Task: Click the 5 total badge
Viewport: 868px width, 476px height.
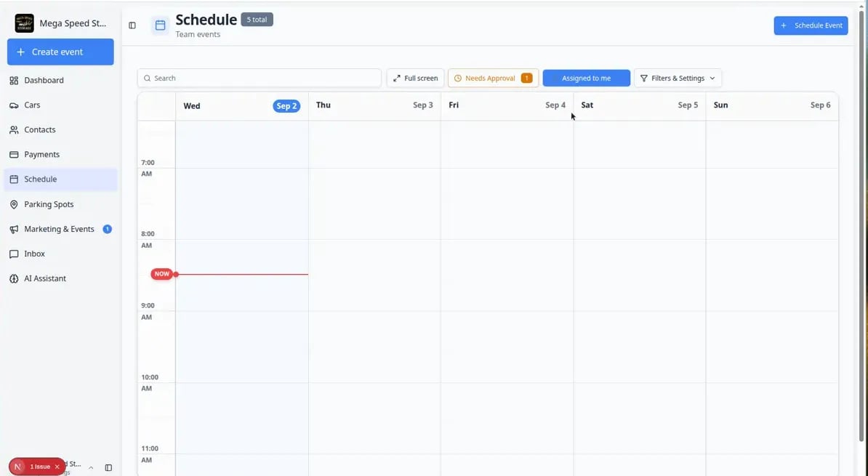Action: 257,20
